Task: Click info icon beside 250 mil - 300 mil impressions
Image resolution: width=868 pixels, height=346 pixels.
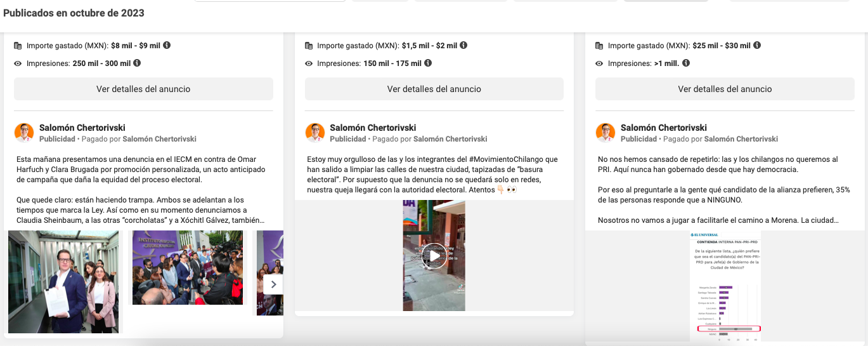Action: [x=137, y=63]
